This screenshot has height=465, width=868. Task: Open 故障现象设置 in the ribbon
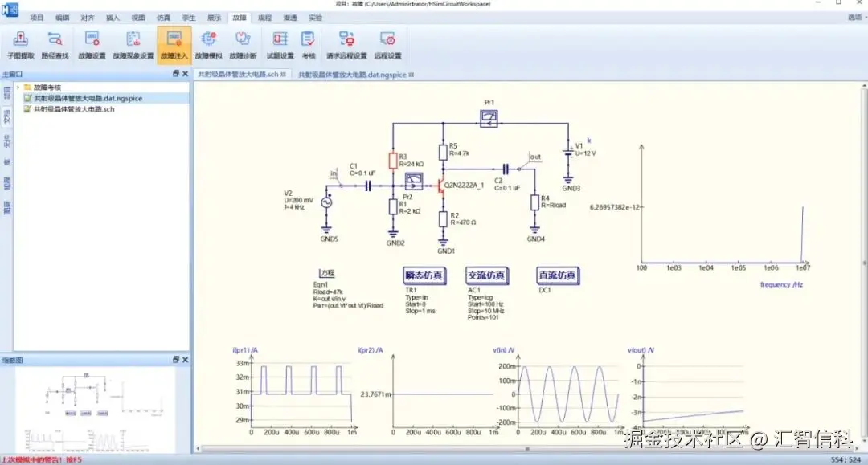(x=133, y=45)
